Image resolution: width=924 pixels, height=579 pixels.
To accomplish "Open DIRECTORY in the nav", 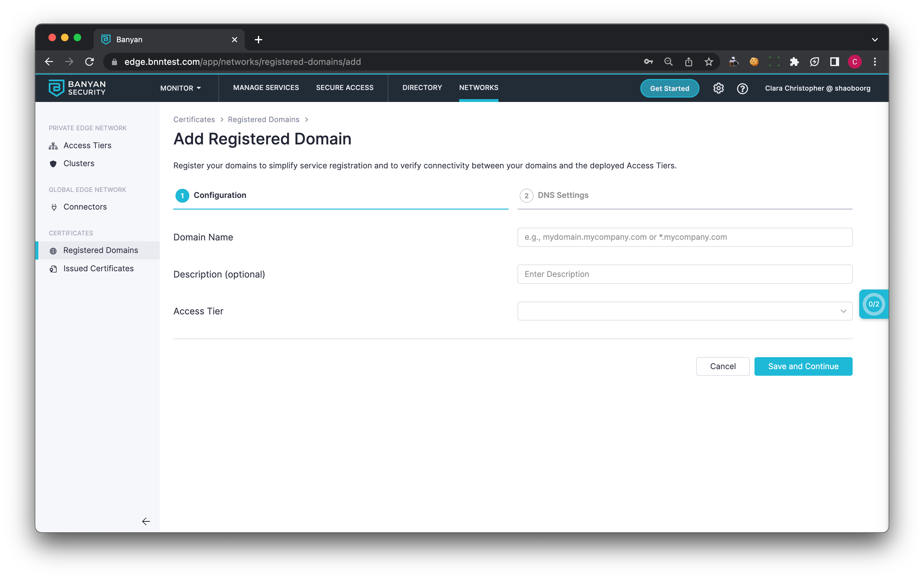I will click(x=422, y=88).
